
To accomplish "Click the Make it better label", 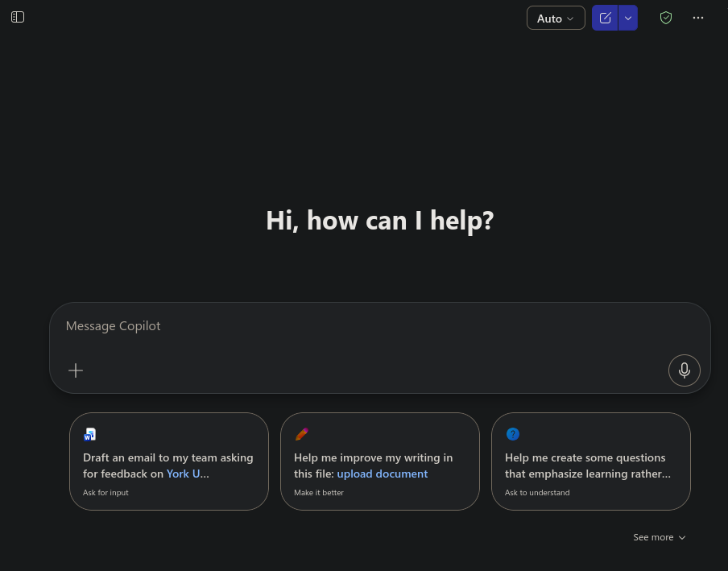I will tap(319, 492).
